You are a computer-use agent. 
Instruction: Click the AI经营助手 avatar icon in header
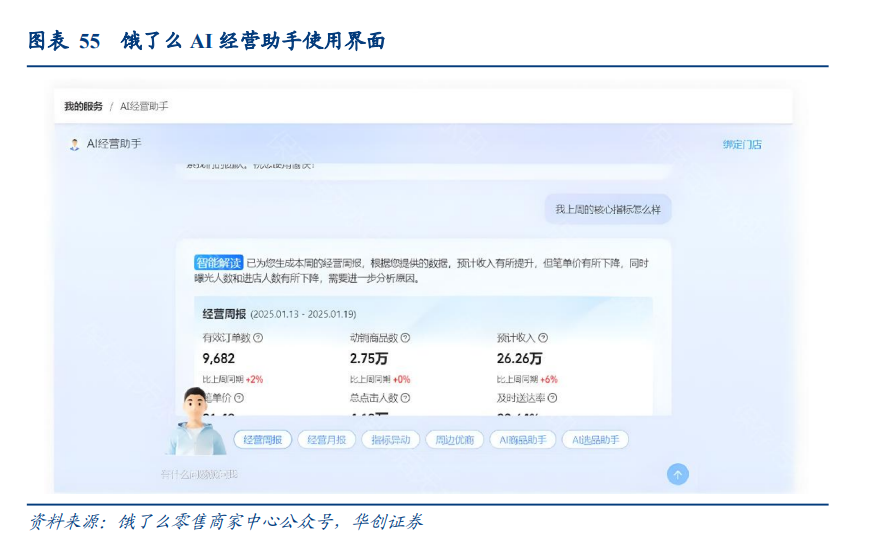point(74,144)
